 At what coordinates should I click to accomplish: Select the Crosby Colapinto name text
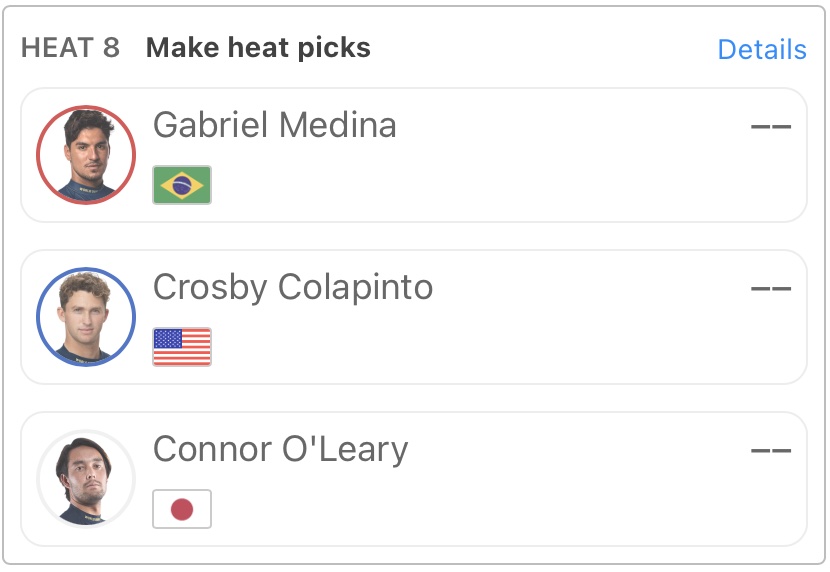(292, 288)
